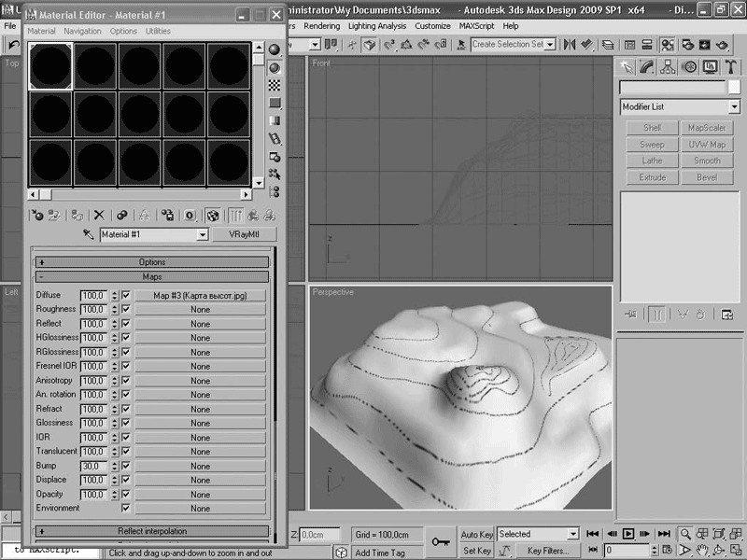The width and height of the screenshot is (747, 560).
Task: Click the Mirror tool in main toolbar
Action: pos(567,44)
